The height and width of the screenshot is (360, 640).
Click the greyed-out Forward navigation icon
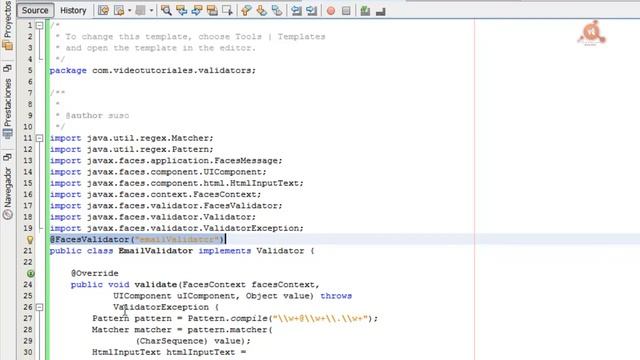140,11
